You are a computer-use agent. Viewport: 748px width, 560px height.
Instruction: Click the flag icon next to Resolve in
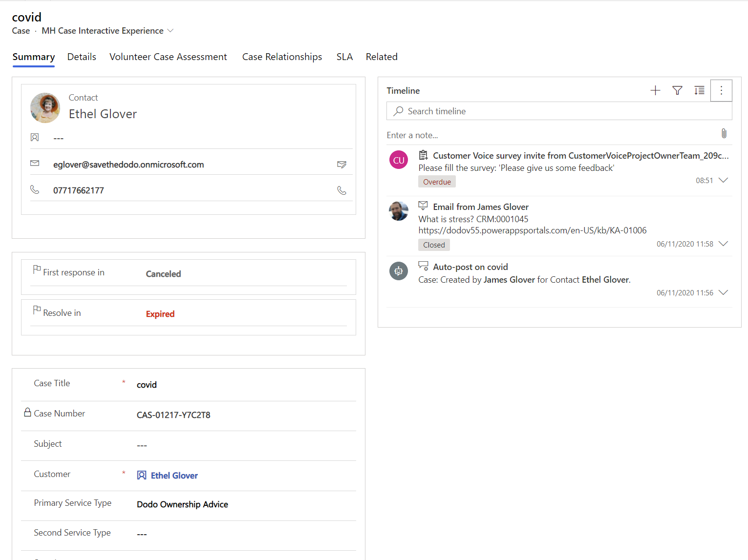(x=37, y=310)
